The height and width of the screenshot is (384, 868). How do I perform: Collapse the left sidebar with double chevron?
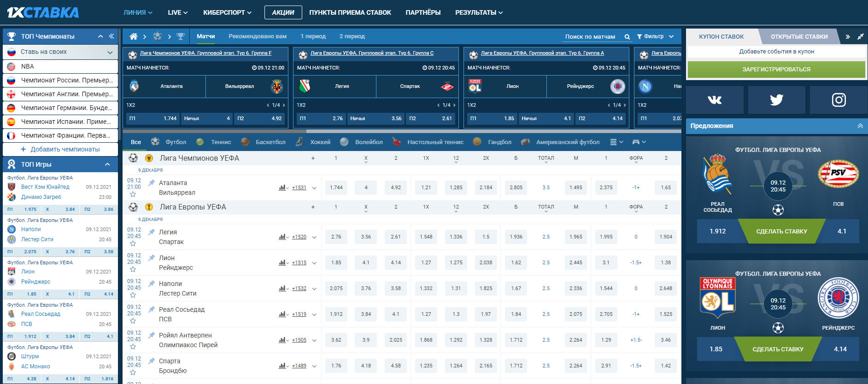tap(111, 36)
